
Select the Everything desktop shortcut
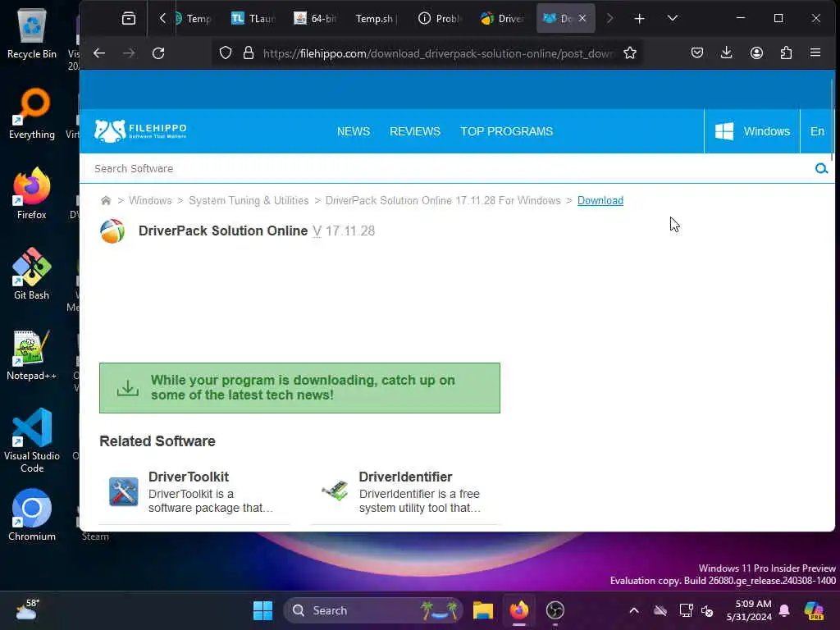[x=32, y=113]
